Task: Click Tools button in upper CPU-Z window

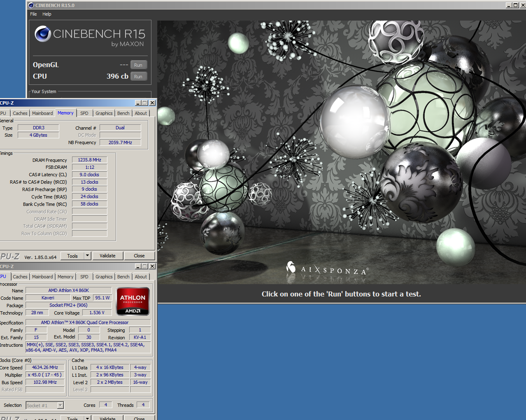Action: [72, 256]
